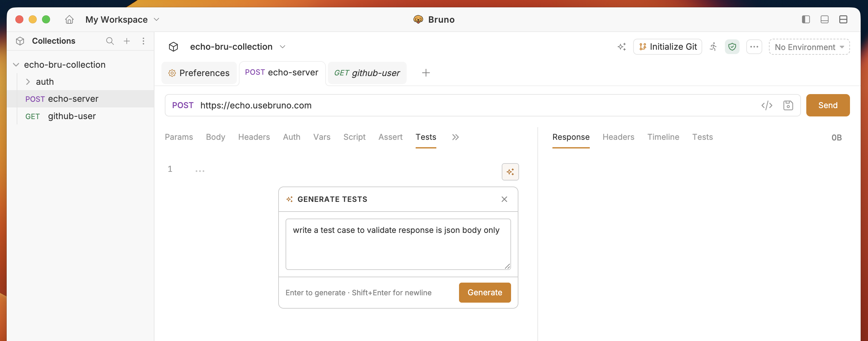This screenshot has width=868, height=341.
Task: Open the Script tab
Action: tap(355, 137)
